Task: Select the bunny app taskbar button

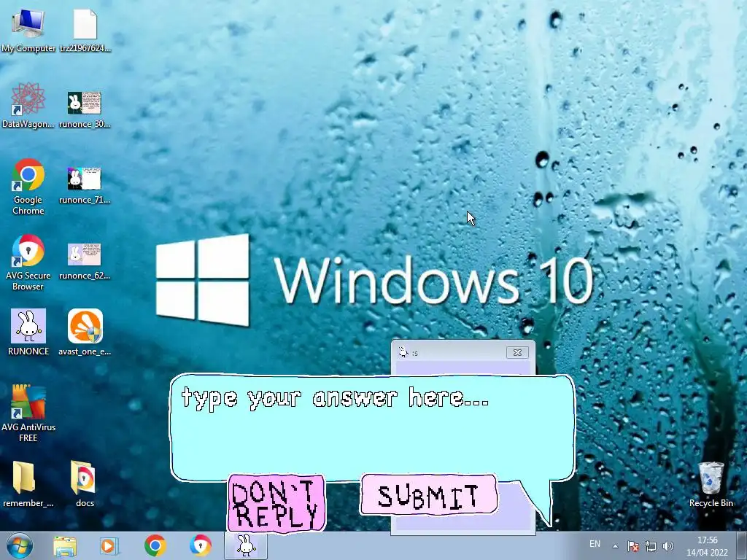Action: pos(246,545)
